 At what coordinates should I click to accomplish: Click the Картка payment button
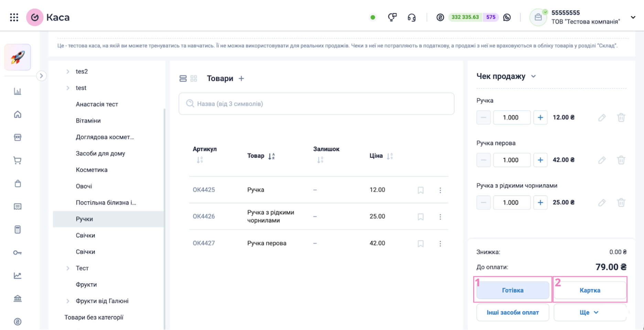coord(590,290)
